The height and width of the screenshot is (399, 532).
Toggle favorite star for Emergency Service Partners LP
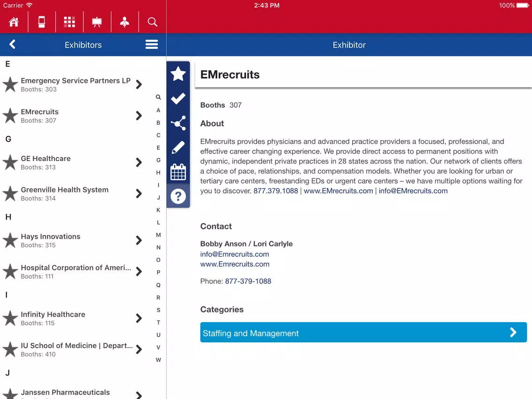pos(10,84)
